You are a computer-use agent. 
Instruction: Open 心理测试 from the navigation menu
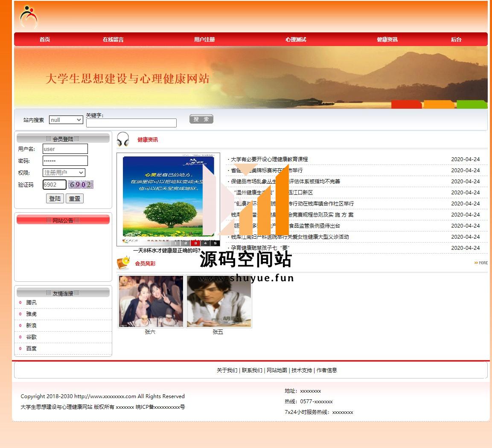(296, 40)
